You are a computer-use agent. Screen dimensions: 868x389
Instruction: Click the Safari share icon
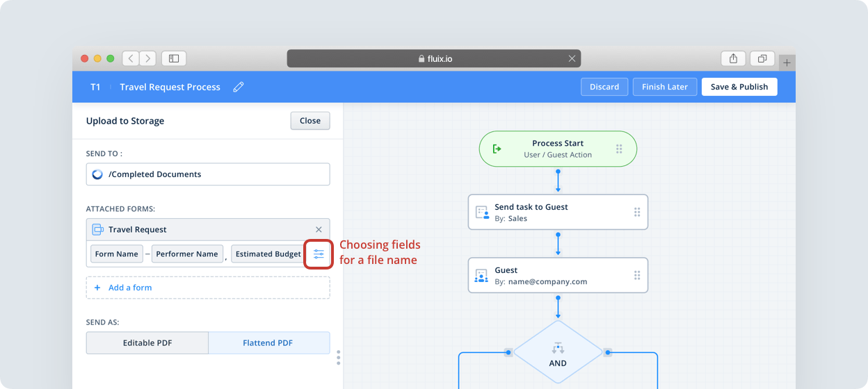733,58
